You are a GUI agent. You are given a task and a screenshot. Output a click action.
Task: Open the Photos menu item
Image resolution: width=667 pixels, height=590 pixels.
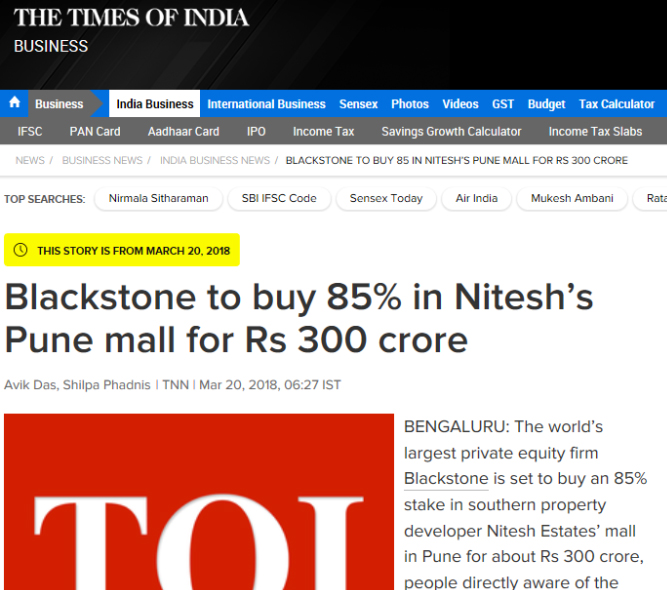click(x=410, y=104)
